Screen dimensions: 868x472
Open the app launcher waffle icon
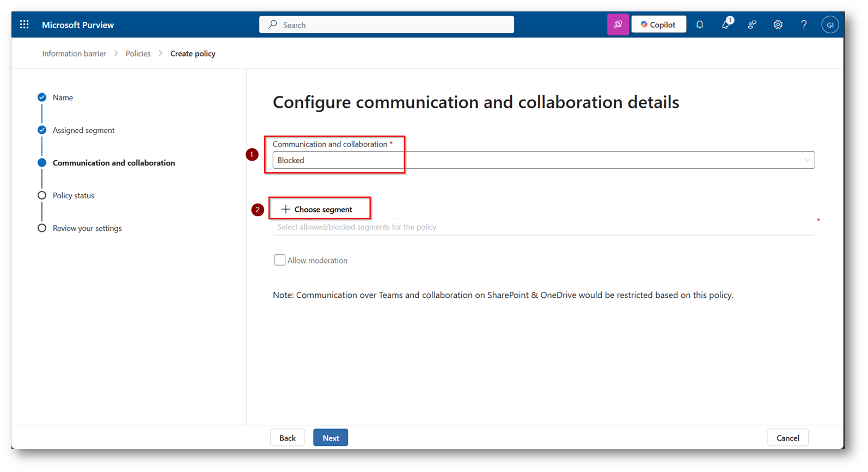[25, 24]
